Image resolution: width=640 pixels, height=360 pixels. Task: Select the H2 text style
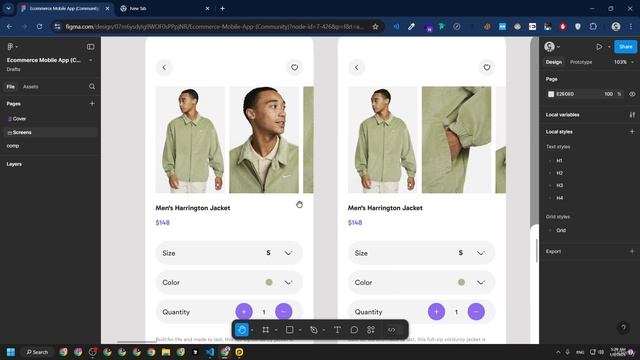tap(559, 173)
